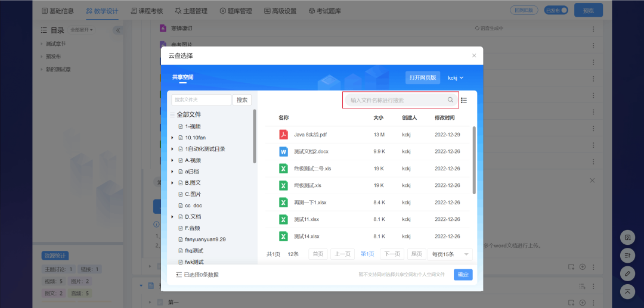
Task: Click the floating back-to-top button
Action: 627,291
